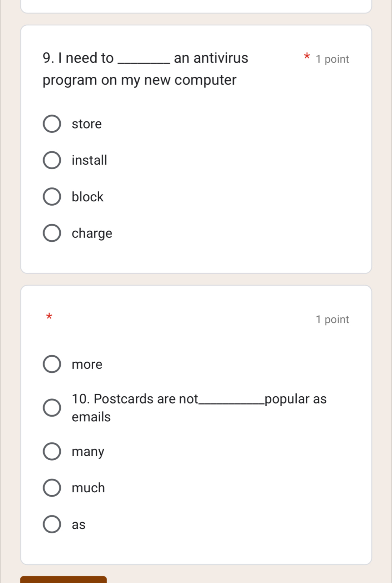Click the "Postcards are not popular as emails" text
392x583 pixels.
tap(199, 407)
